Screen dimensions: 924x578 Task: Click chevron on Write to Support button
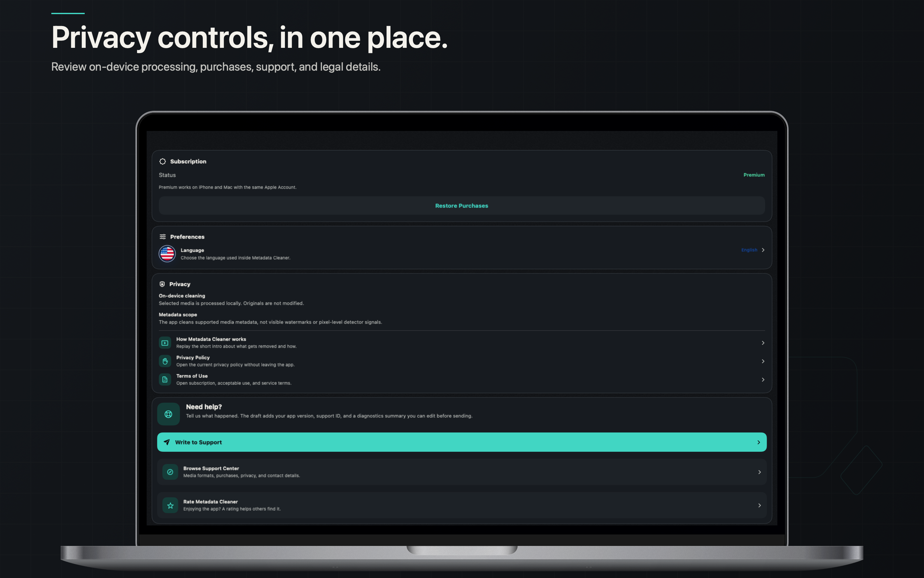[x=759, y=442]
